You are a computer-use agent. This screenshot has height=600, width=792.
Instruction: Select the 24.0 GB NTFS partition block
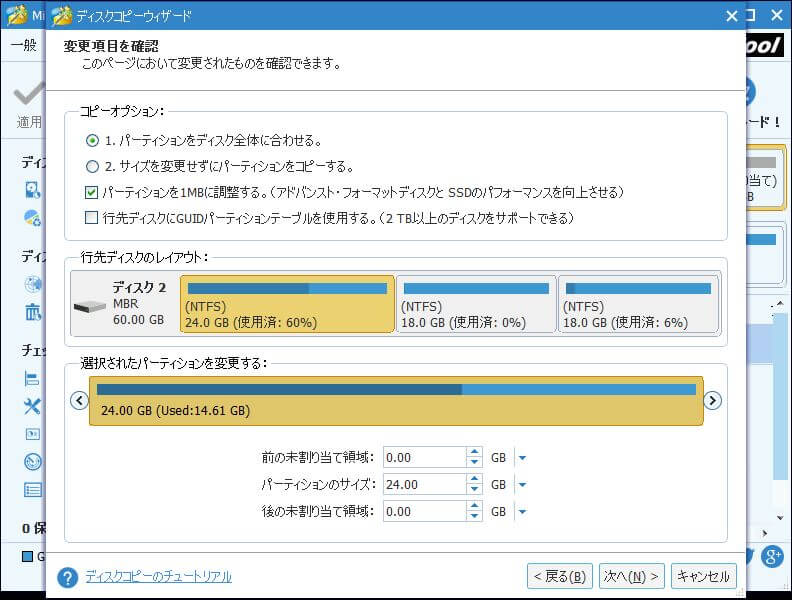click(287, 304)
